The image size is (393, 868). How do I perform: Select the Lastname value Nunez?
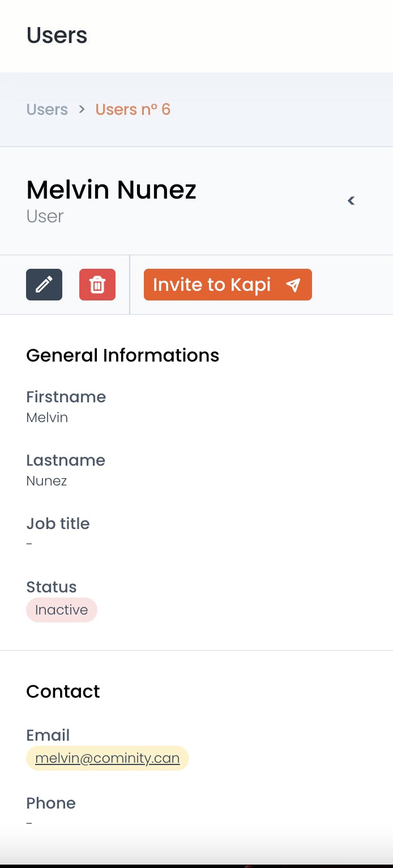coord(46,481)
